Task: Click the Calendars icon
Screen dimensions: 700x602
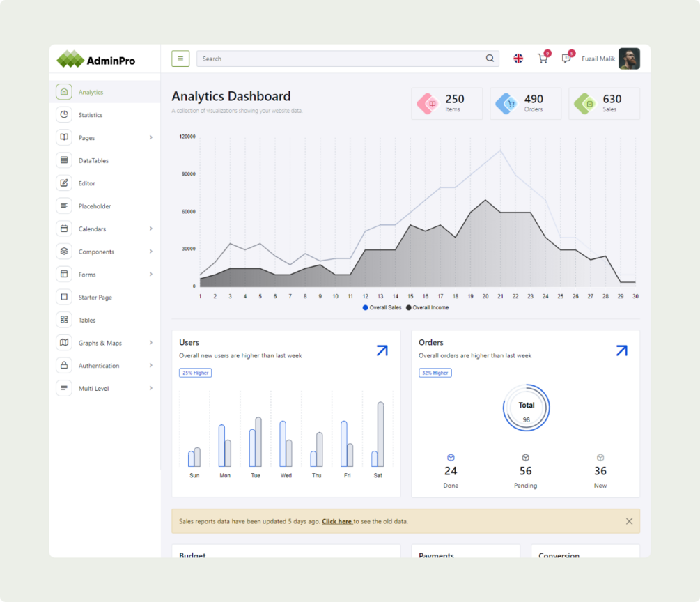Action: [x=64, y=229]
